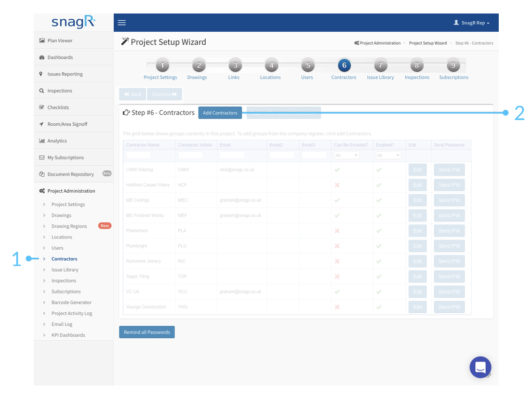Open Email Log in sidebar
Viewport: 532px width, 399px height.
(62, 324)
